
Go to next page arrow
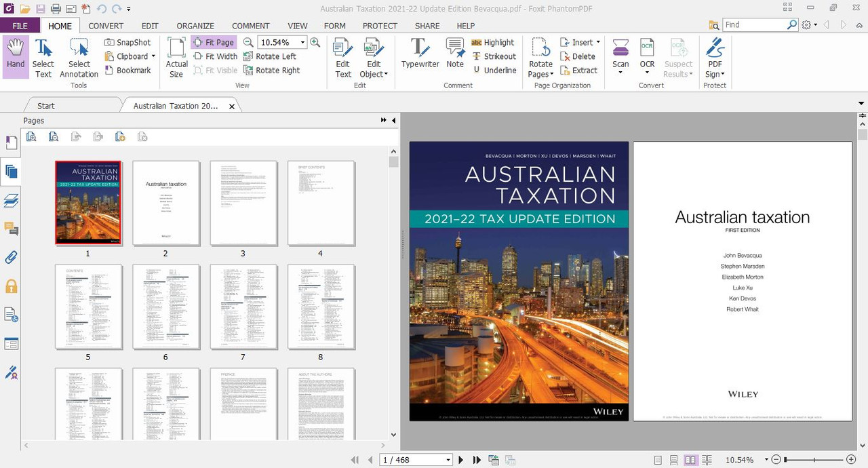click(x=461, y=460)
